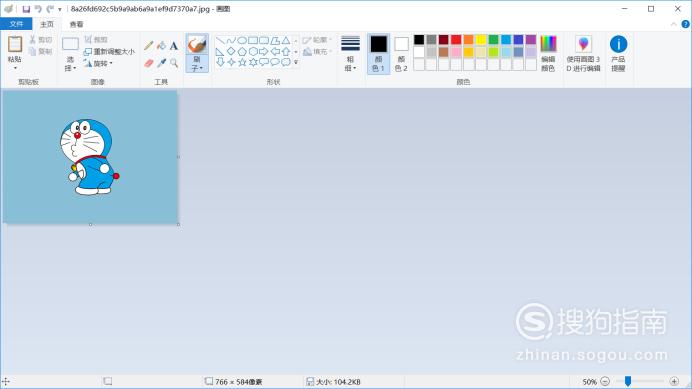This screenshot has width=692, height=389.
Task: Click the Save icon in title bar
Action: (26, 9)
